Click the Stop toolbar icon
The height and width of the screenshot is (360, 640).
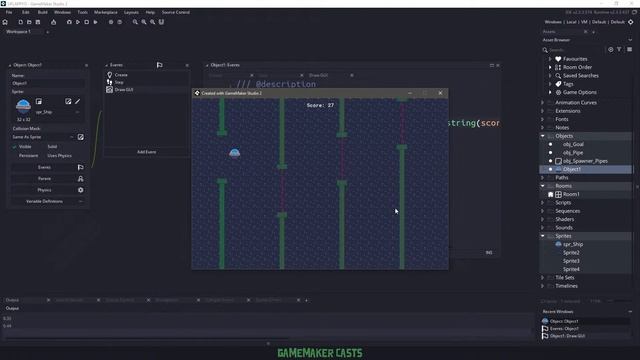point(87,22)
